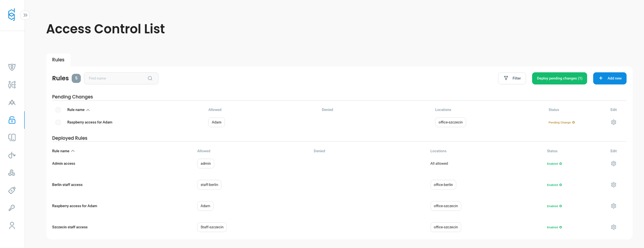Open the Setup Keys tag icon in sidebar
This screenshot has height=248, width=644.
(x=12, y=190)
